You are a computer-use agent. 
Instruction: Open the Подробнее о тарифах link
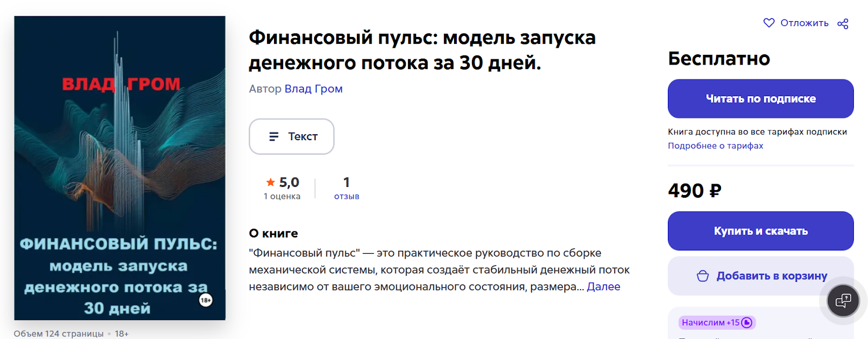(715, 146)
